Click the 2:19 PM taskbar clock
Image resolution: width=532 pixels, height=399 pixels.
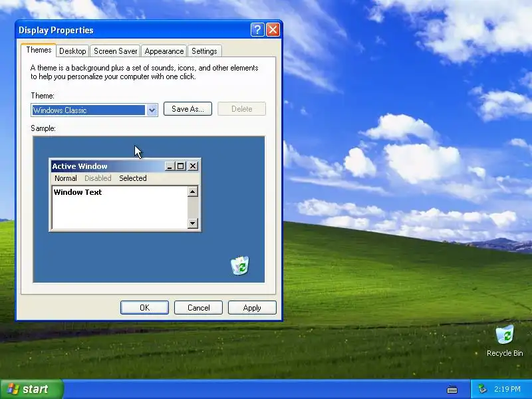tap(507, 389)
